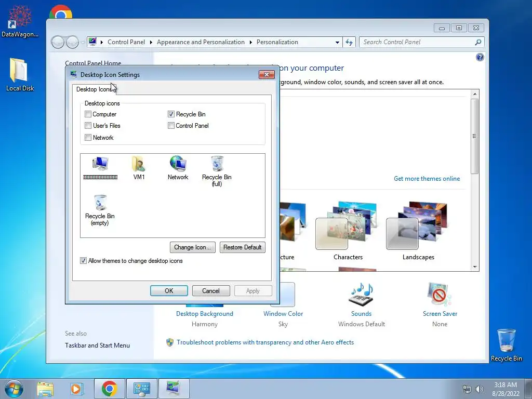Open the address bar history dropdown
Image resolution: width=532 pixels, height=399 pixels.
tap(337, 43)
